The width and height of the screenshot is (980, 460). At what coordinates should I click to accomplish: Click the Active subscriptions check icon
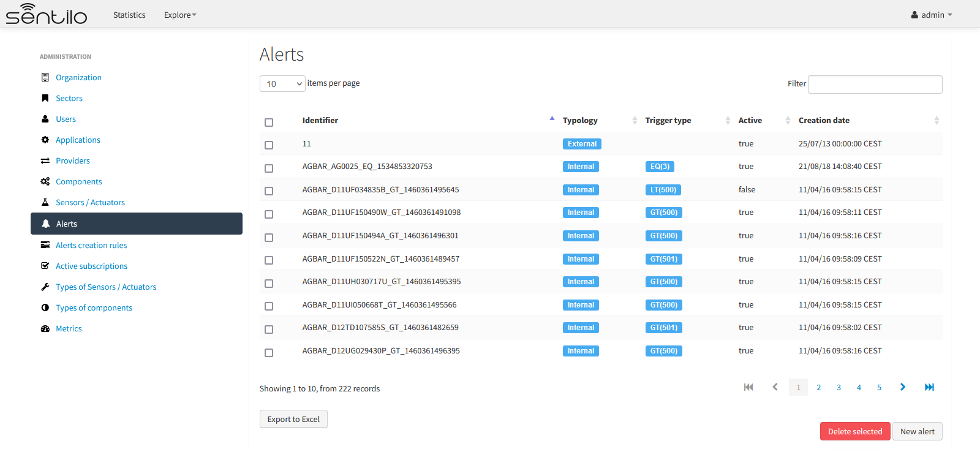(x=45, y=266)
